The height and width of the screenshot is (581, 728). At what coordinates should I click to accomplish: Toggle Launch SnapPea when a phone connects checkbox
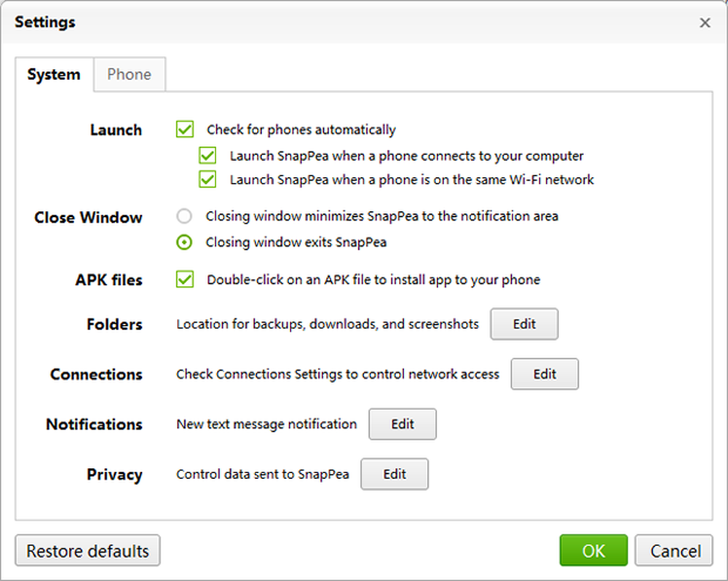(207, 156)
